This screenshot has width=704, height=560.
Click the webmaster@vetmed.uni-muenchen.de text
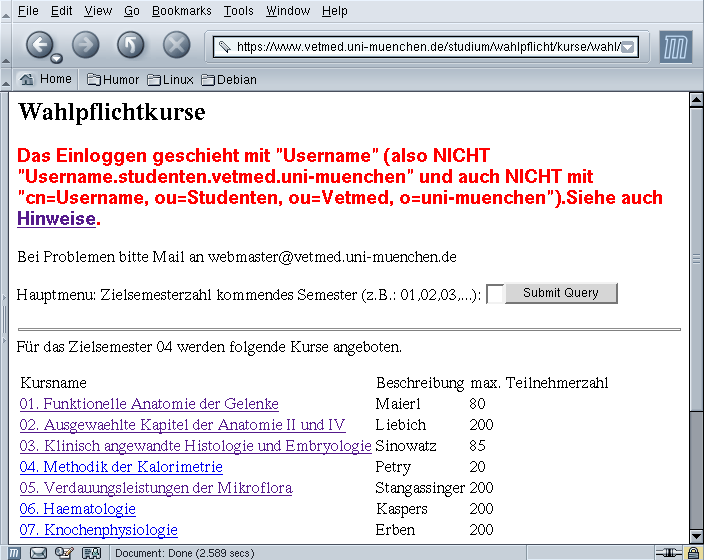332,257
